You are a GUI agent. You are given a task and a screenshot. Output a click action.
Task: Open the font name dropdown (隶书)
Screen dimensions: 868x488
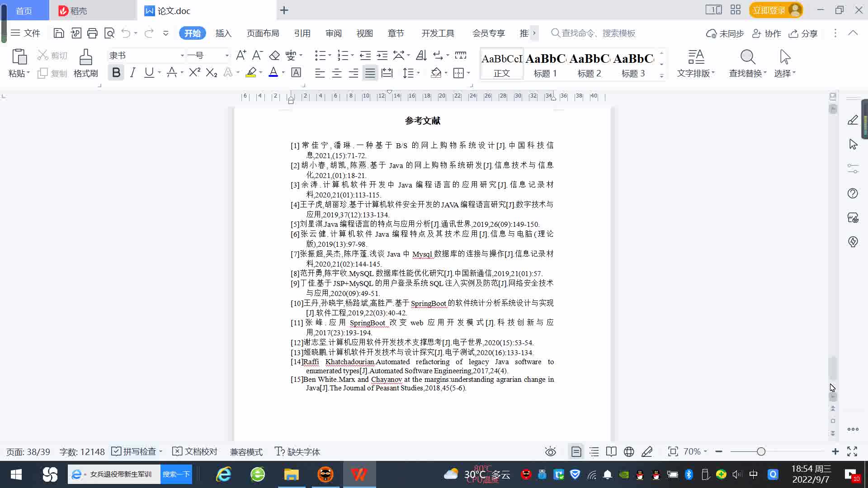tap(182, 56)
